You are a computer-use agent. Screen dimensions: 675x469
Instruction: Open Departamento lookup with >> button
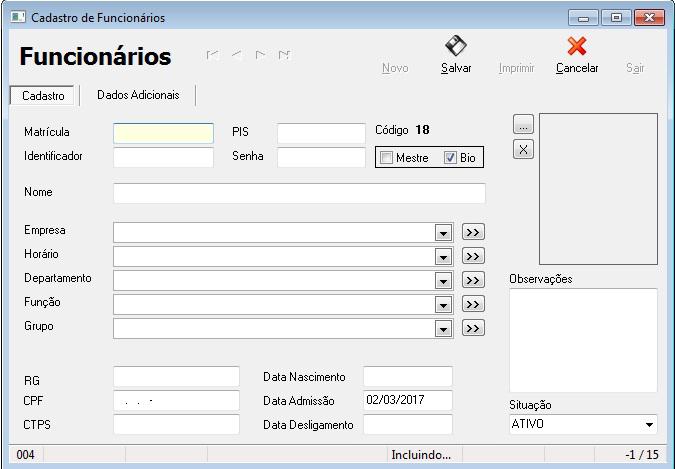[473, 280]
